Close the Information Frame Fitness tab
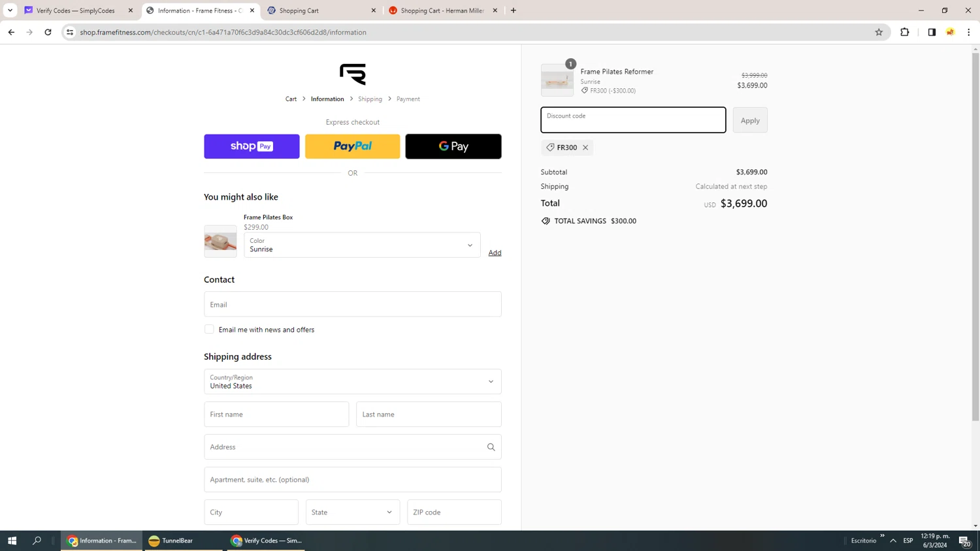Image resolution: width=980 pixels, height=551 pixels. tap(252, 10)
